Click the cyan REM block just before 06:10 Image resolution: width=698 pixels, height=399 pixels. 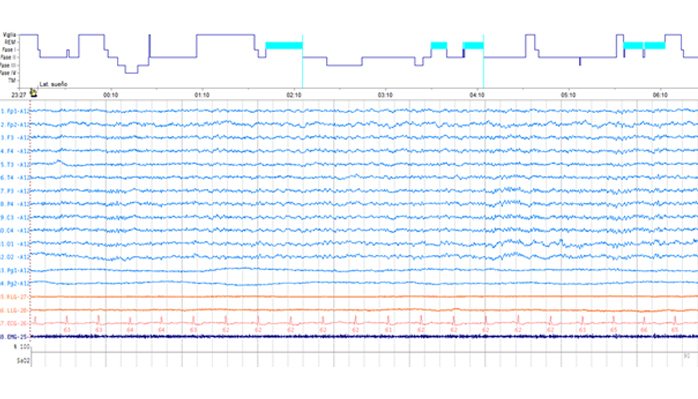pyautogui.click(x=655, y=45)
